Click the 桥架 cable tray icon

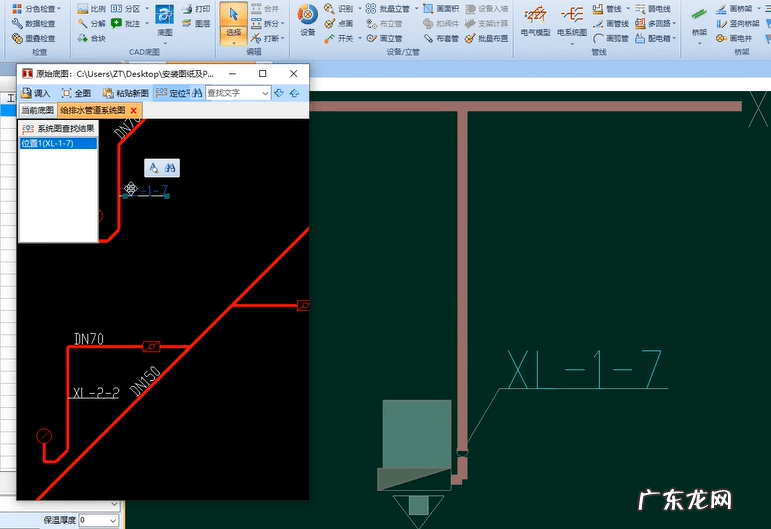click(x=698, y=20)
